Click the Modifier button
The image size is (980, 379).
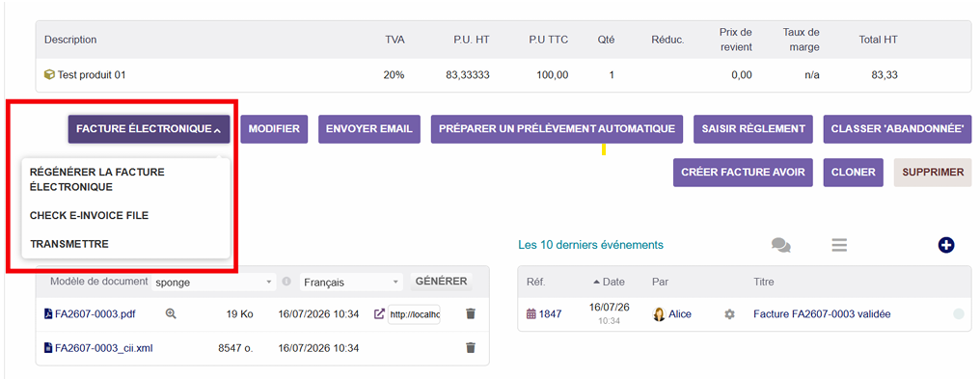(274, 129)
